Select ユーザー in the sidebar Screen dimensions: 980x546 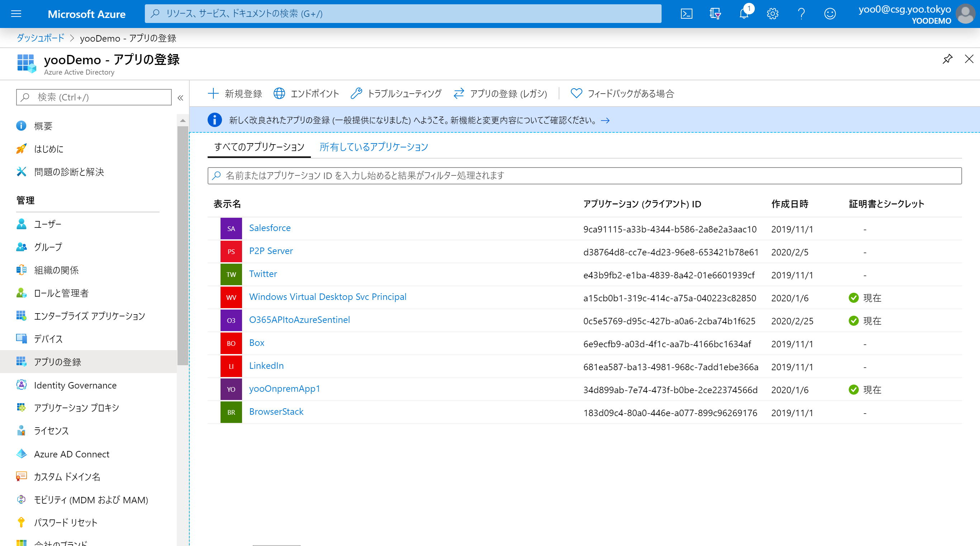click(x=48, y=224)
